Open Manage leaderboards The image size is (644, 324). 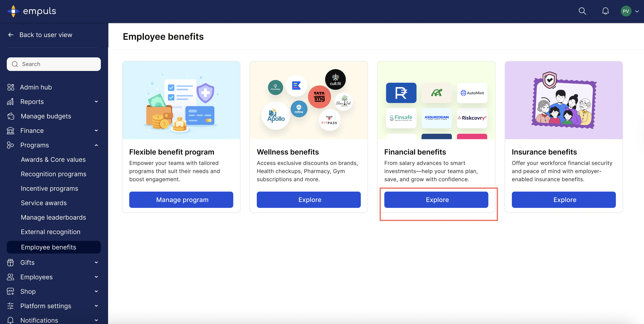coord(54,218)
